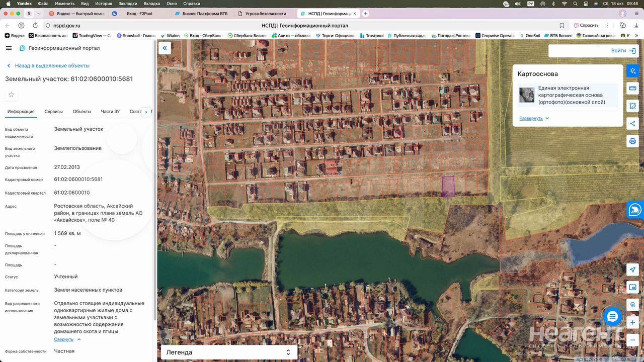Switch to the Сервисы tab
The height and width of the screenshot is (362, 644).
(53, 112)
